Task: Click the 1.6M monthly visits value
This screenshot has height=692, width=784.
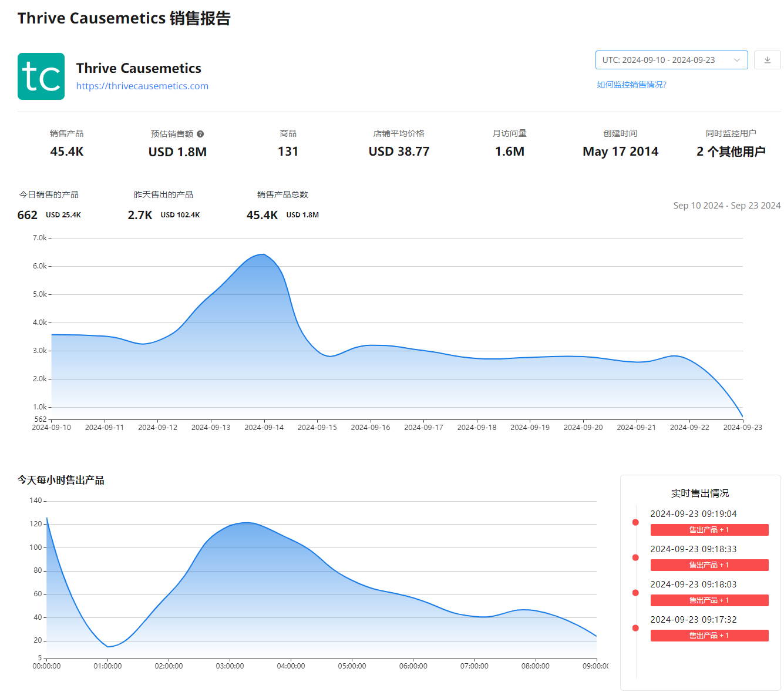Action: 509,152
